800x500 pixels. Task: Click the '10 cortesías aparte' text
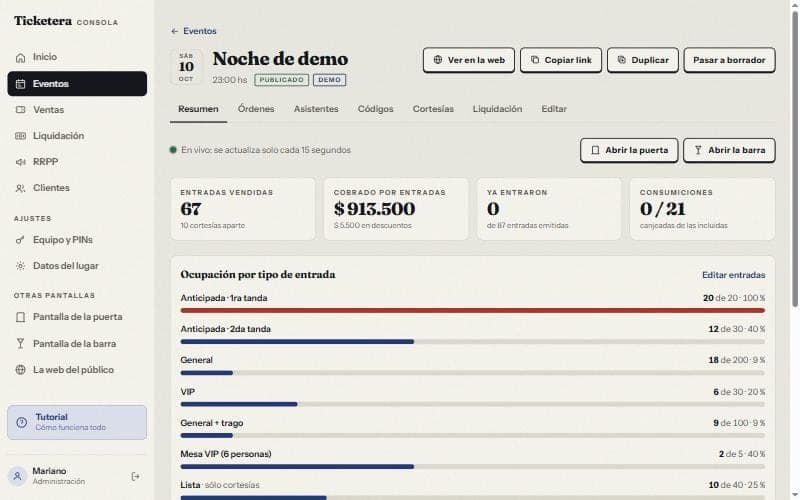click(x=213, y=226)
